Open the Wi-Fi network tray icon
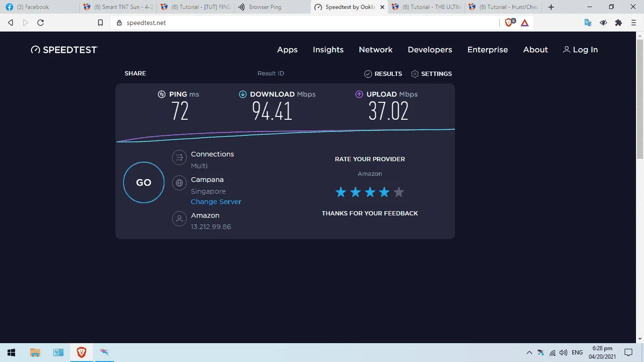Screen dimensions: 644x362 (x=552, y=353)
